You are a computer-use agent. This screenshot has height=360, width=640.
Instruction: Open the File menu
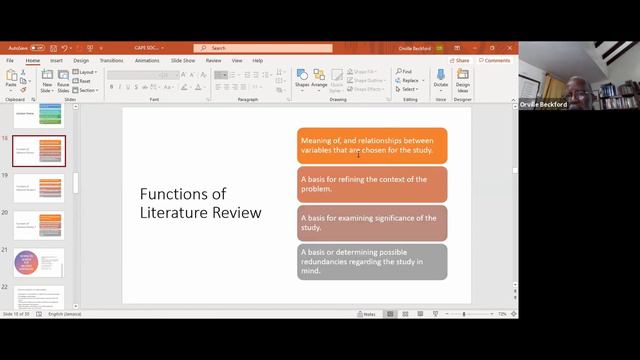(x=10, y=60)
